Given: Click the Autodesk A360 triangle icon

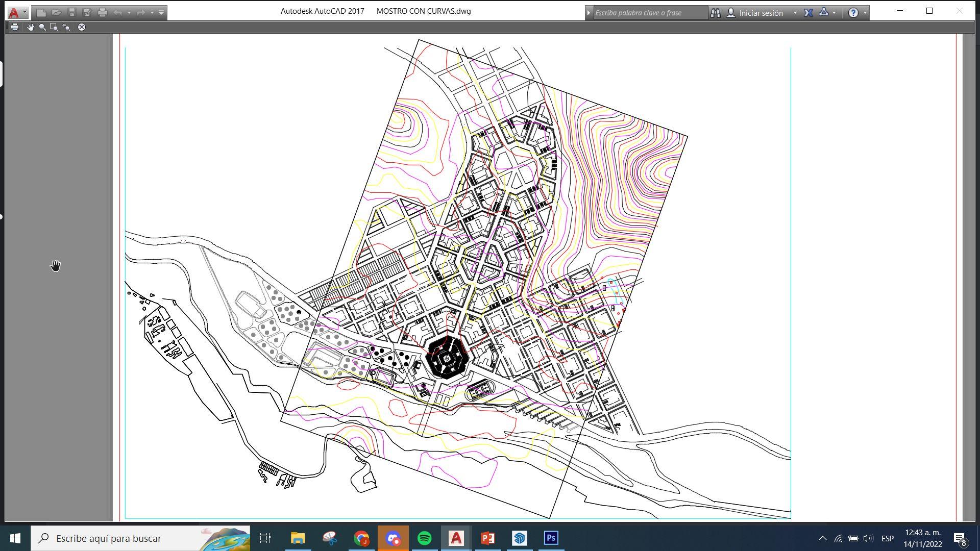Looking at the screenshot, I should pos(823,13).
